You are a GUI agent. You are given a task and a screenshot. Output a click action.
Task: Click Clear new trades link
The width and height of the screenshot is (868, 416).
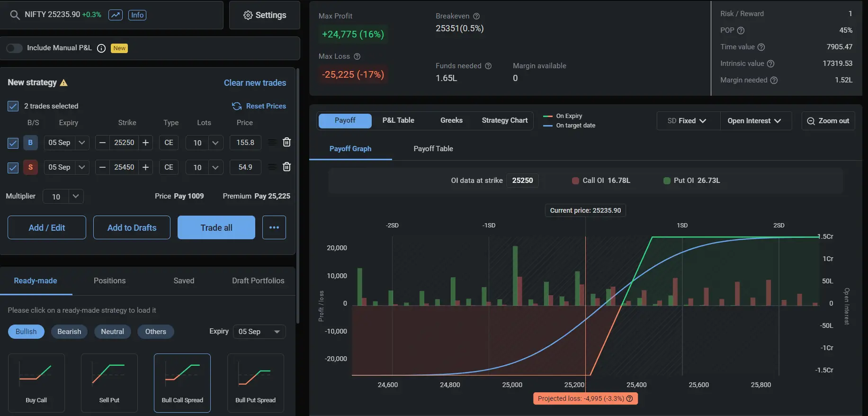click(x=255, y=83)
